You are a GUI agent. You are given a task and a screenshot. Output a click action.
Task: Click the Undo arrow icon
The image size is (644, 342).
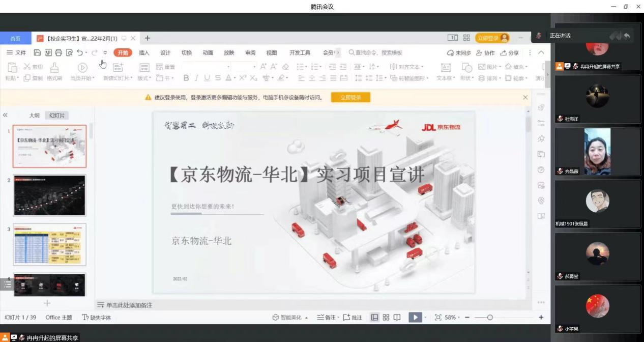coord(80,53)
